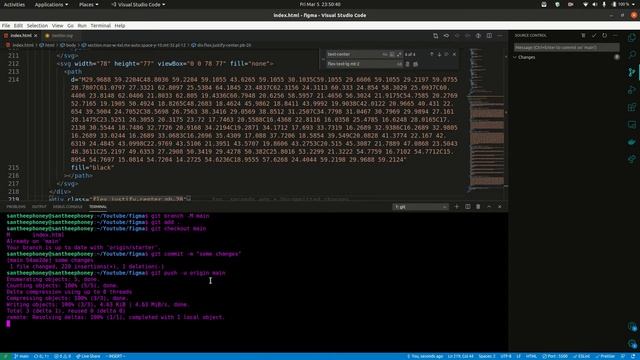Open Source Control view in activity bar
Screen dimensions: 640x360
point(632,72)
